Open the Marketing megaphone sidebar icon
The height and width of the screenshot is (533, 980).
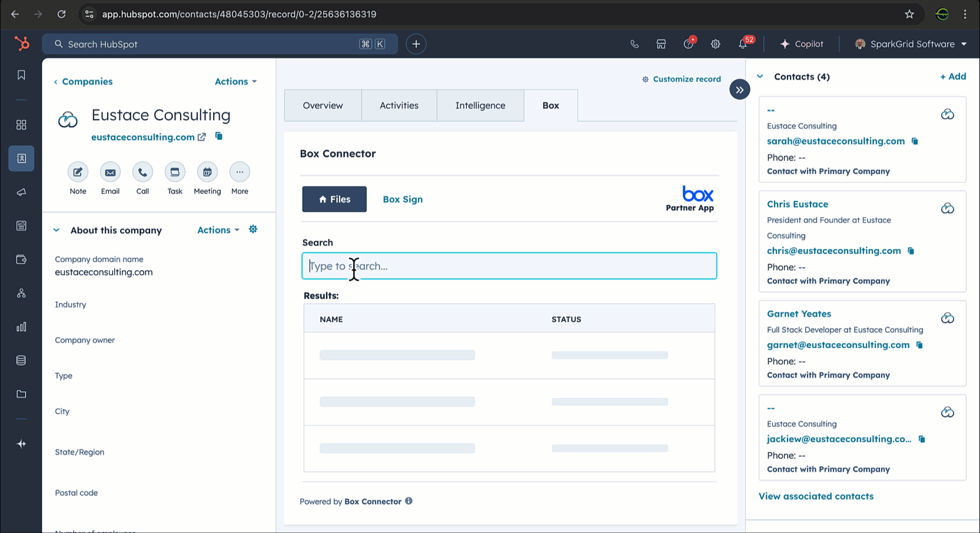(x=21, y=192)
